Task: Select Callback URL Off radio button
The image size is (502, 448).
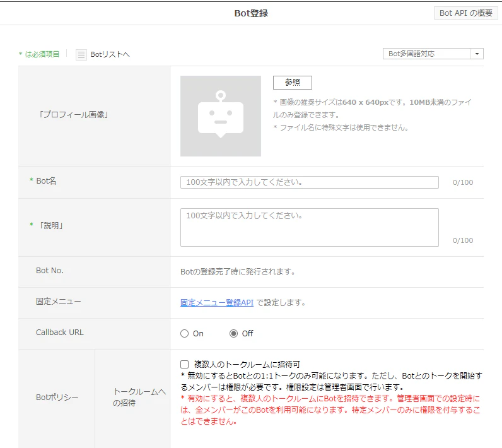Action: 234,334
